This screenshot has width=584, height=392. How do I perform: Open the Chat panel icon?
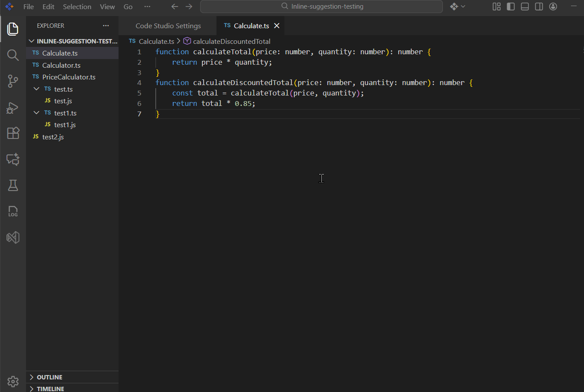(13, 159)
